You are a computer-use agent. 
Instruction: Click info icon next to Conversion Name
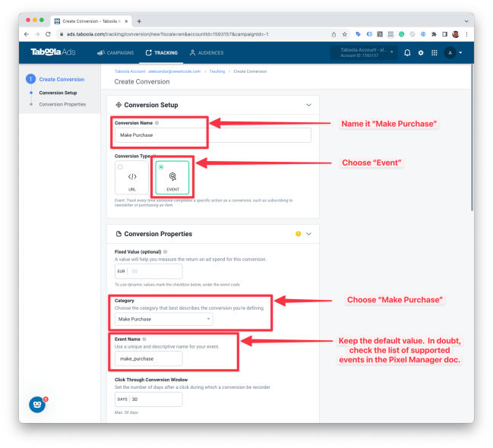click(157, 123)
